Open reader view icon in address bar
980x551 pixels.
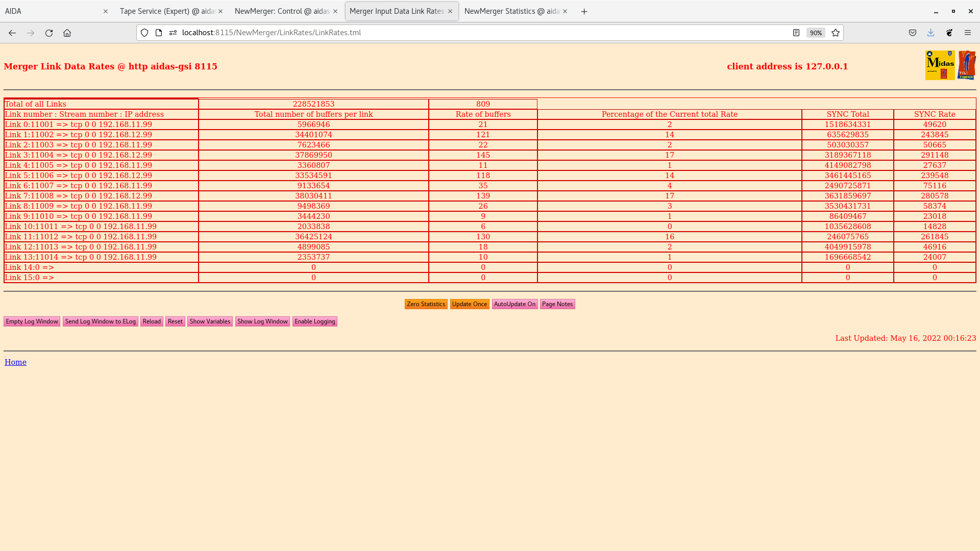pyautogui.click(x=796, y=33)
